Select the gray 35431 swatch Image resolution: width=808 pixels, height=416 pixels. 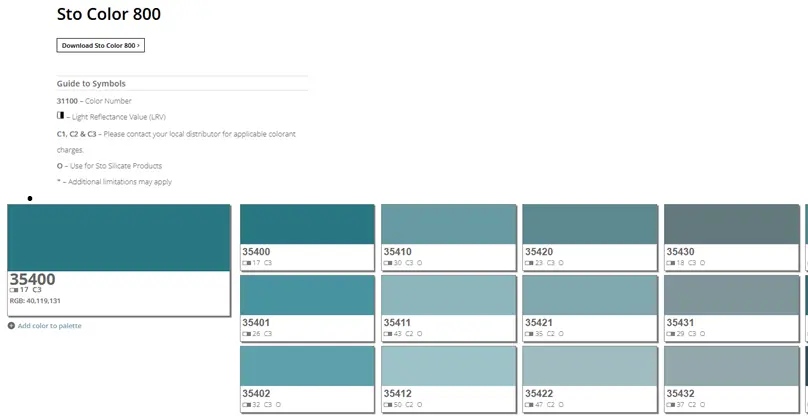(732, 296)
